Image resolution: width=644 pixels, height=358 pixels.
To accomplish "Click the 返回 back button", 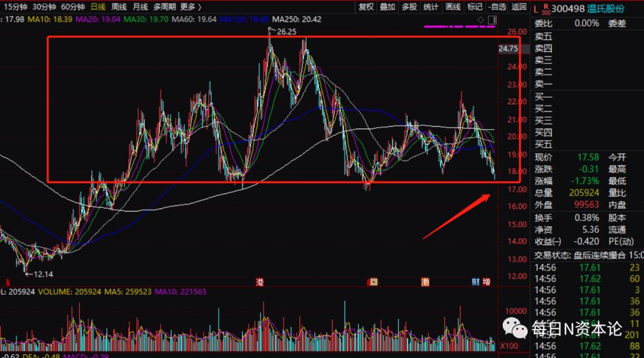I will 519,7.
